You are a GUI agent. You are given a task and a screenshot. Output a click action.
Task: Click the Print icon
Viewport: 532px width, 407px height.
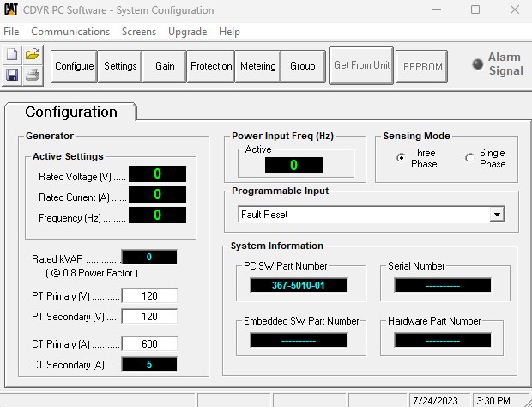[x=32, y=75]
